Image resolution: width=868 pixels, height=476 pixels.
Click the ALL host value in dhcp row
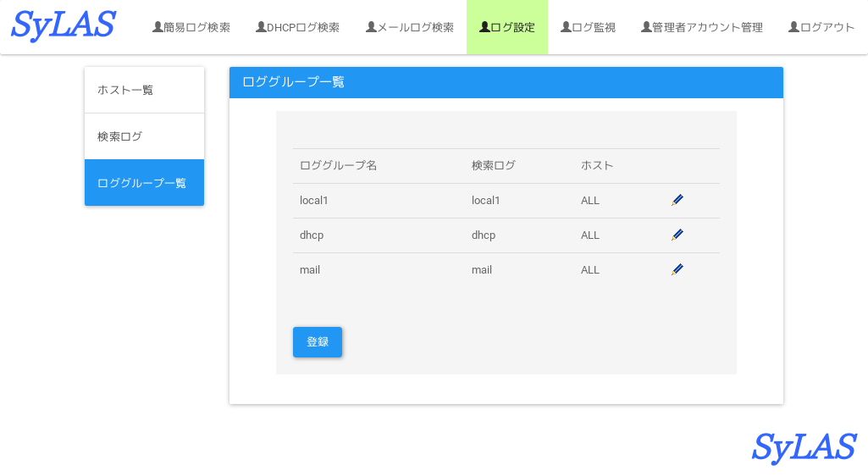coord(590,235)
